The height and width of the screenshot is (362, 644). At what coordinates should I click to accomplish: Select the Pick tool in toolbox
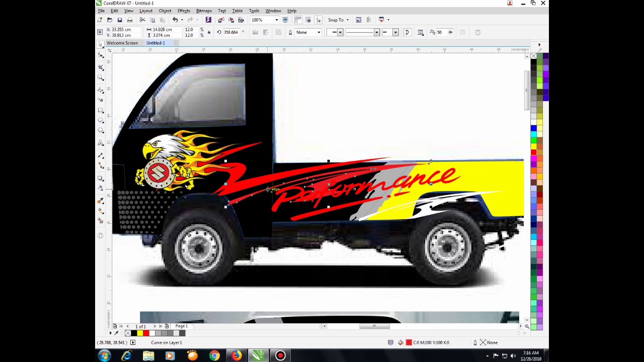(x=101, y=45)
